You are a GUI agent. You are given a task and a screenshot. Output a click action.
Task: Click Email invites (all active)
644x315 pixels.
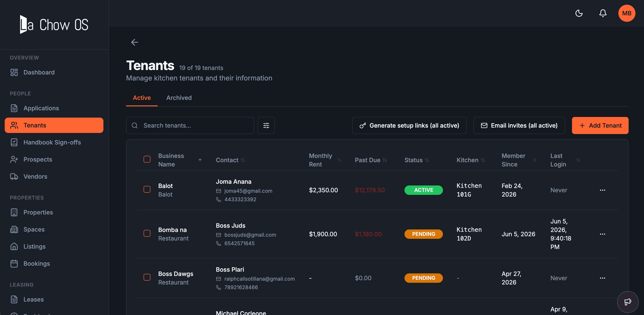point(519,125)
